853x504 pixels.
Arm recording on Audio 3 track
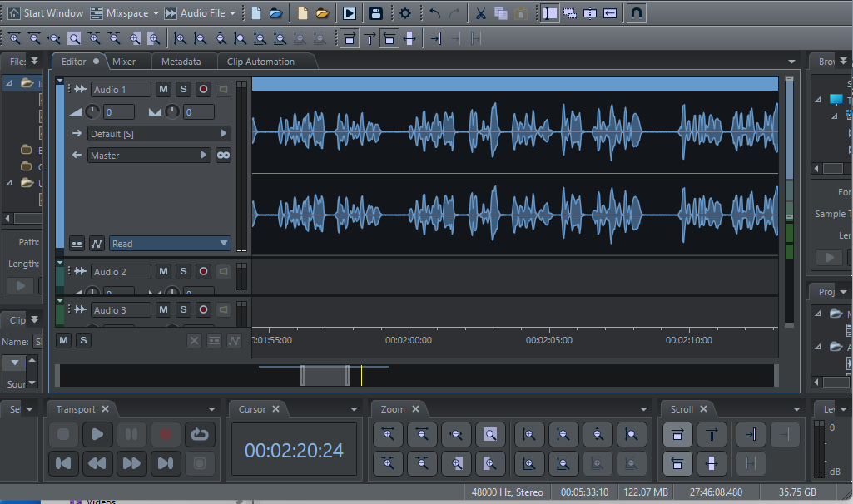(x=203, y=310)
